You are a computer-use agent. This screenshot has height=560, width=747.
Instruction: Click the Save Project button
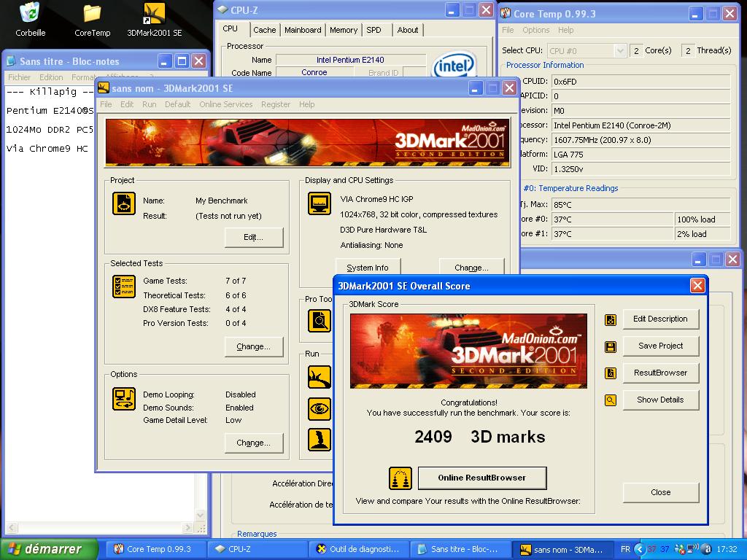coord(660,346)
